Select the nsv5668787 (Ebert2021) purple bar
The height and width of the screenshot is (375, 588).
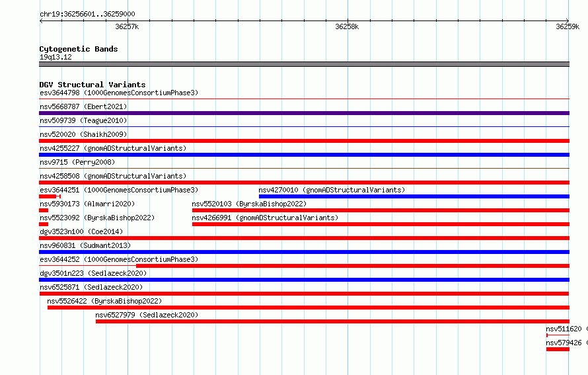pyautogui.click(x=304, y=113)
